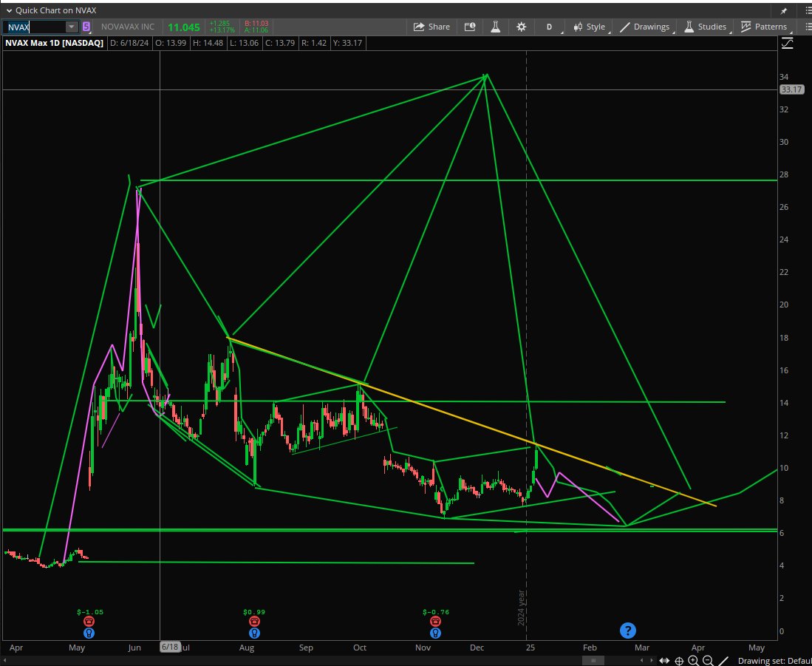Image resolution: width=812 pixels, height=666 pixels.
Task: Click the 33.17 price label on the axis
Action: click(x=792, y=89)
